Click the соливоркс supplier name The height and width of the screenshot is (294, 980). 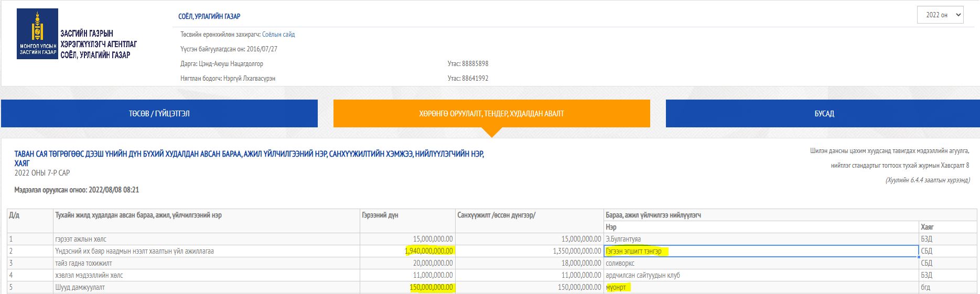click(x=620, y=264)
